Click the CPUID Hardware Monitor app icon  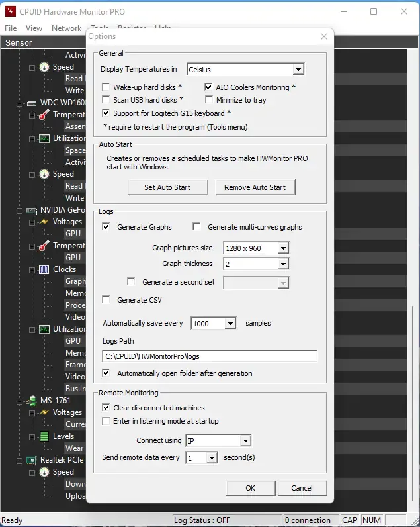click(11, 11)
